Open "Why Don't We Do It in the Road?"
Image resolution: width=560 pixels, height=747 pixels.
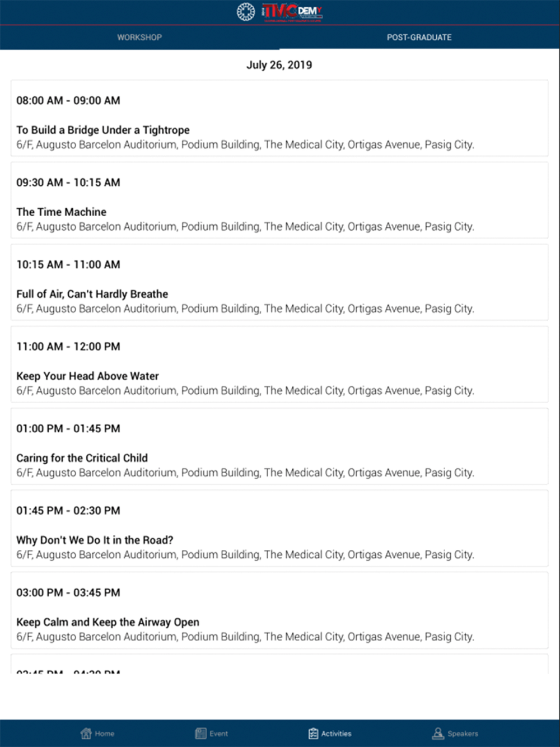(x=279, y=529)
